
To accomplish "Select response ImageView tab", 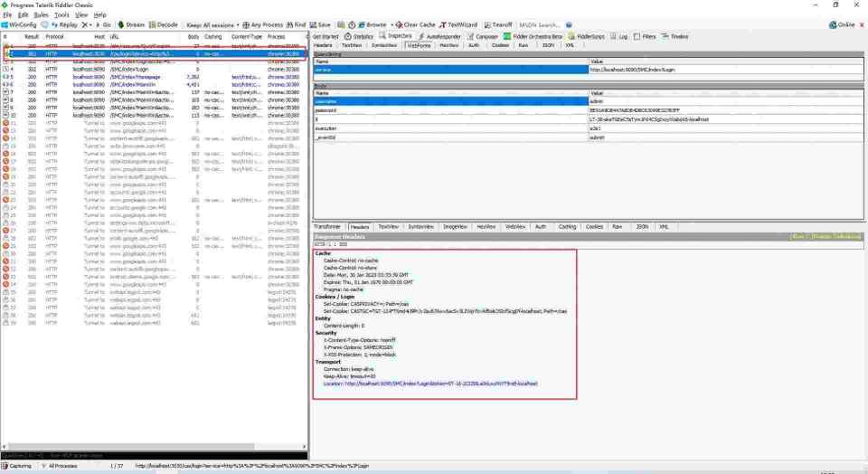I will point(455,227).
